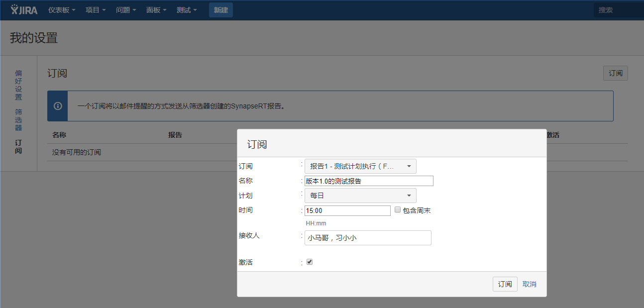This screenshot has height=308, width=644.
Task: Select 订阅 in the sidebar
Action: [18, 147]
